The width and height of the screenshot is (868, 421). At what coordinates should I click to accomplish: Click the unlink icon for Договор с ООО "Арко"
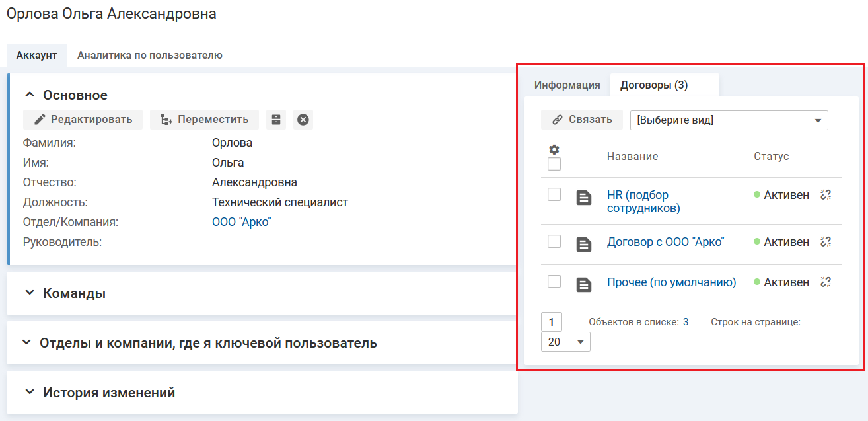tap(825, 242)
